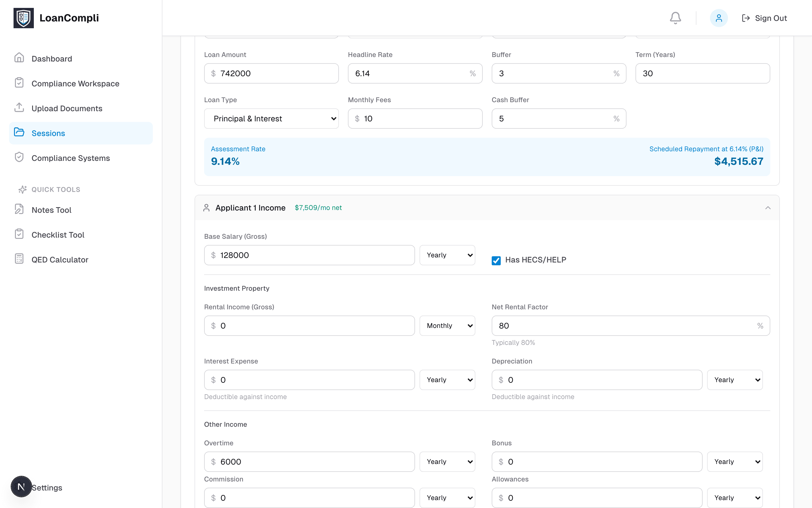Click the Quick Tools sparkle icon

coord(23,189)
